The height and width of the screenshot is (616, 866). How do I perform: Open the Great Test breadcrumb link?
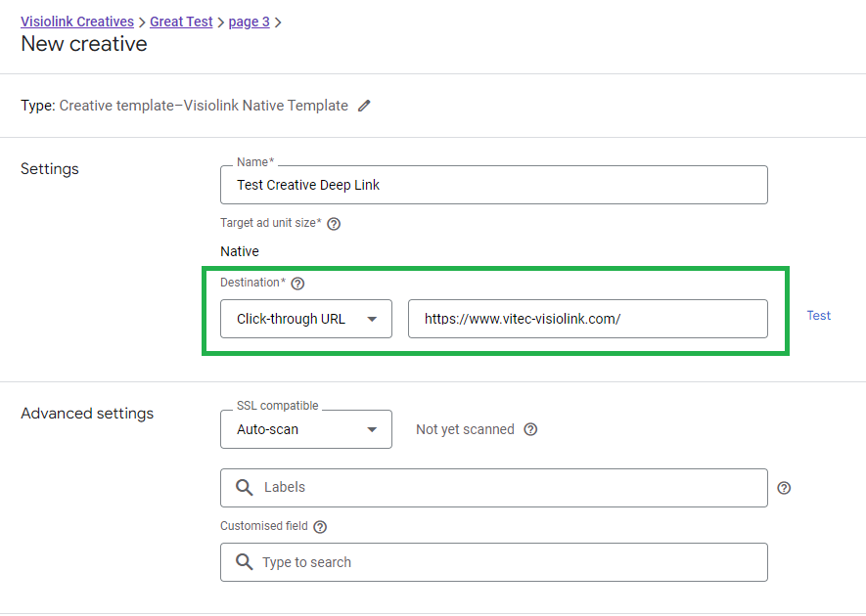tap(181, 22)
